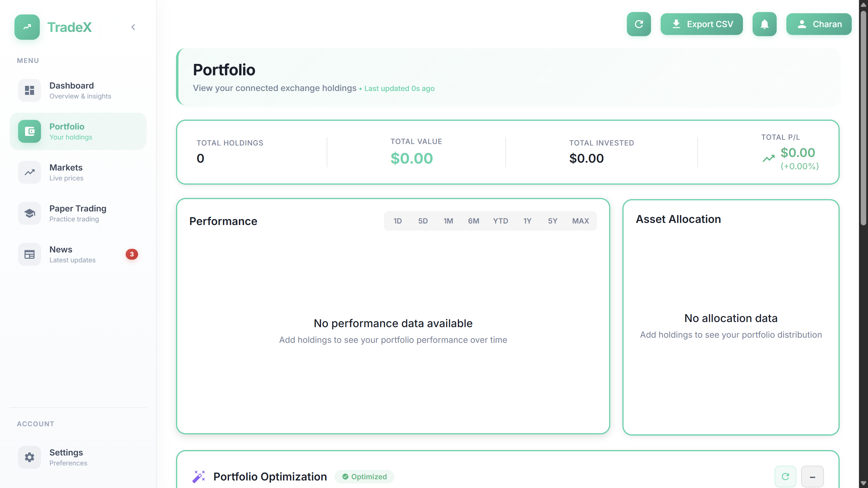The image size is (868, 488).
Task: Click the Optimized status badge
Action: coord(364,477)
